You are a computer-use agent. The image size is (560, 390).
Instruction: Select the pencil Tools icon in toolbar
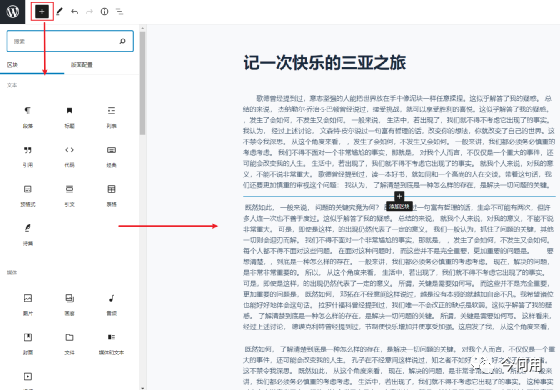[60, 12]
